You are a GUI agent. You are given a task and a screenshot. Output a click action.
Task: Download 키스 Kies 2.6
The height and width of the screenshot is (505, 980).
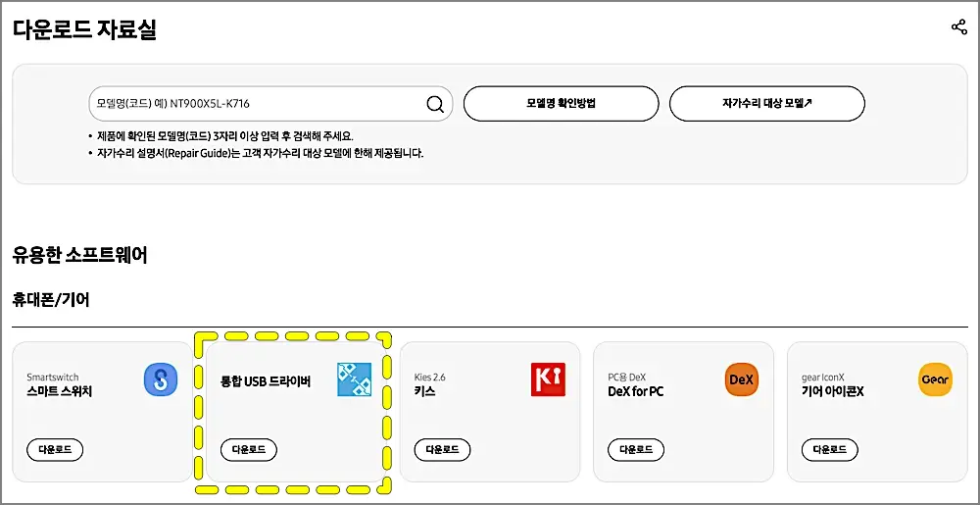[x=443, y=449]
